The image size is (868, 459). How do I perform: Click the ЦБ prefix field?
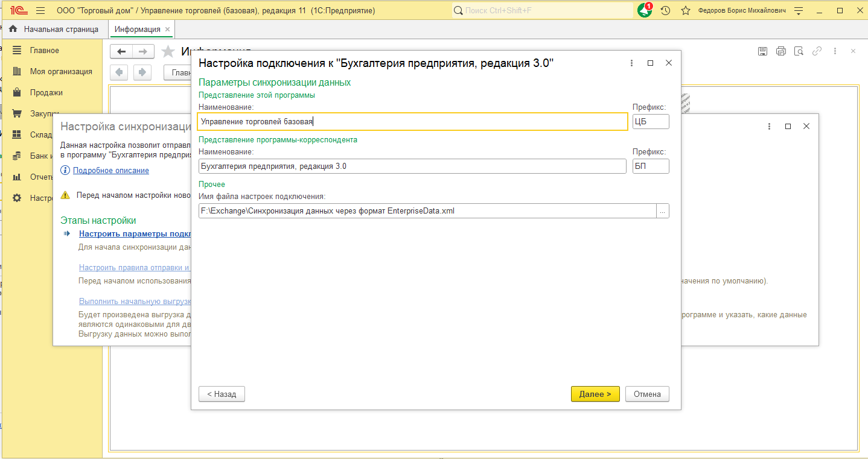[651, 122]
